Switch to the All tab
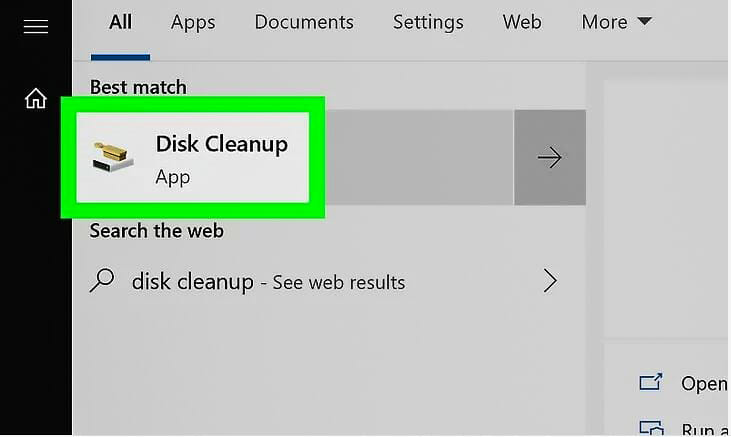731x437 pixels. tap(120, 22)
